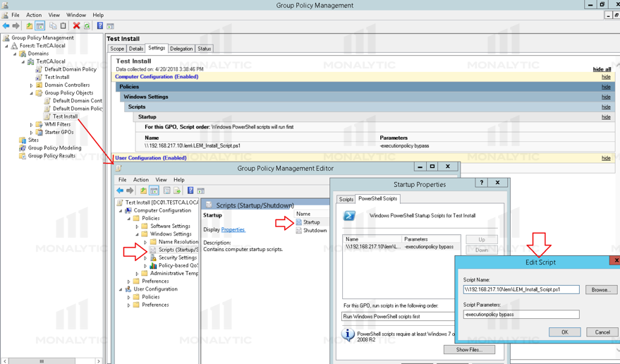620x364 pixels.
Task: Click 'hide all' link in settings report
Action: 602,69
